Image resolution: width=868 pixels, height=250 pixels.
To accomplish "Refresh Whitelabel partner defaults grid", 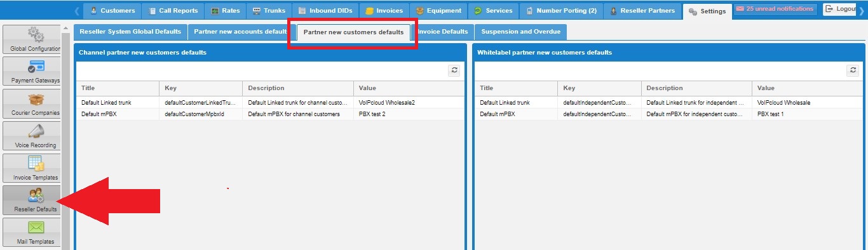I will point(852,71).
